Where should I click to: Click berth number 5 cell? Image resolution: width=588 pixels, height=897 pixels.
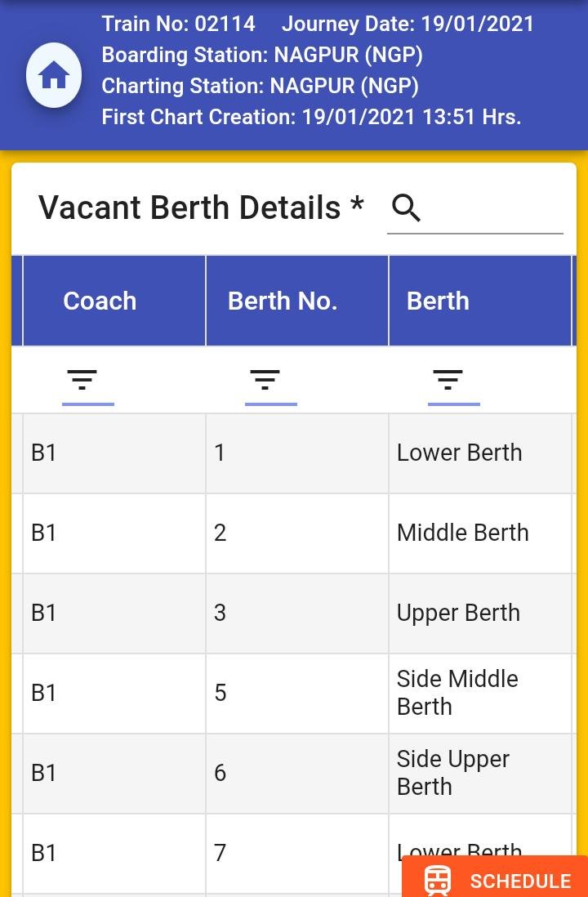pos(220,693)
